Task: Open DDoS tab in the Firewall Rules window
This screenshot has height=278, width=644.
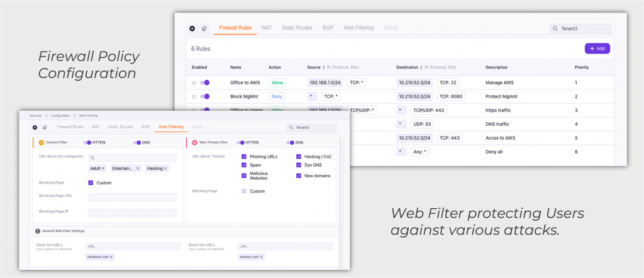Action: pyautogui.click(x=391, y=28)
